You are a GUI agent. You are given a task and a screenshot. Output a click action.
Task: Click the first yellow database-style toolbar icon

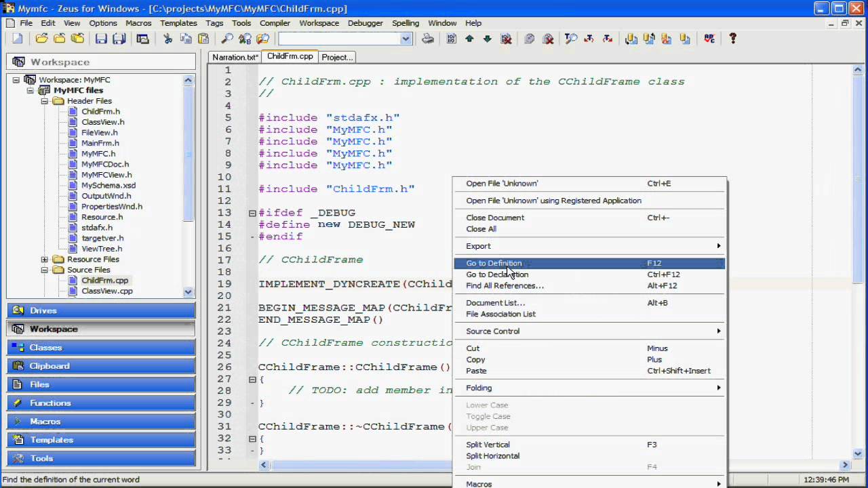click(631, 39)
